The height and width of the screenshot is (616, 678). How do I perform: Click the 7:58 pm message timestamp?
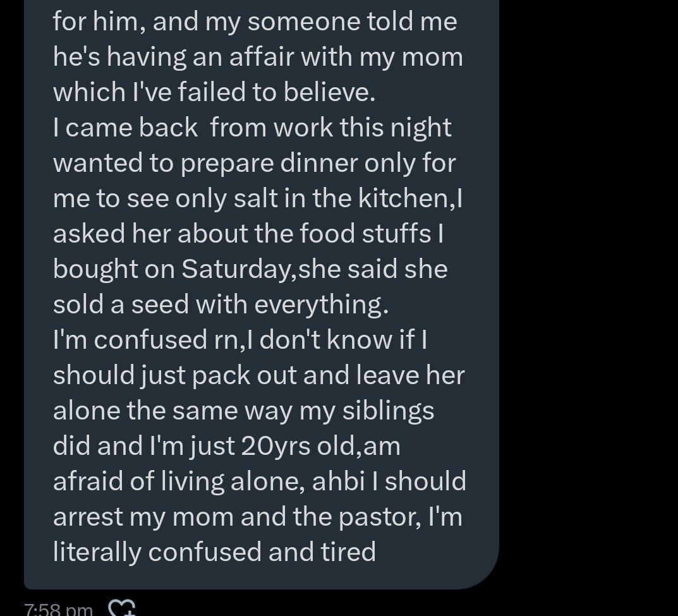tap(58, 610)
